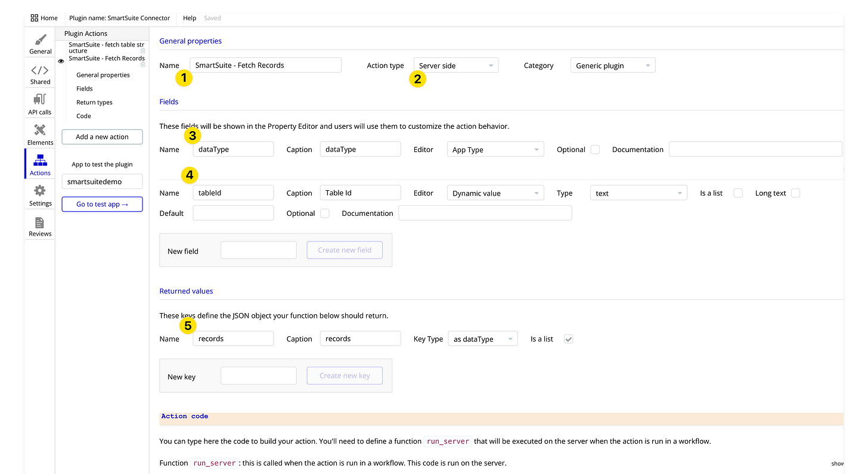Select SmartSuite Fetch Records action
Viewport: 868px width, 474px height.
click(106, 58)
